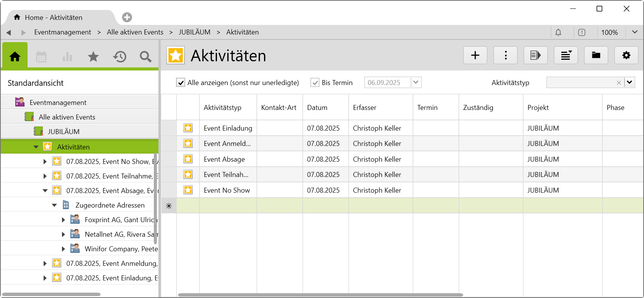This screenshot has height=298, width=644.
Task: Expand the Event Einladung tree node
Action: tap(45, 278)
